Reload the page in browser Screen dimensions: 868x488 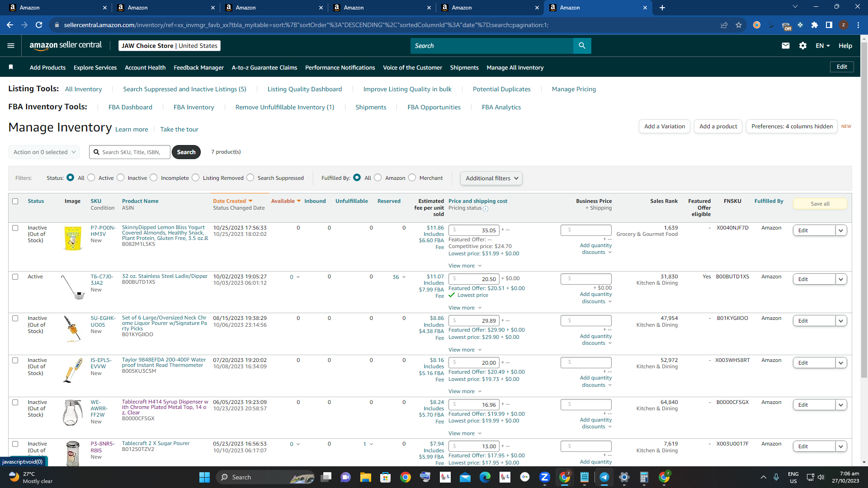coord(39,25)
